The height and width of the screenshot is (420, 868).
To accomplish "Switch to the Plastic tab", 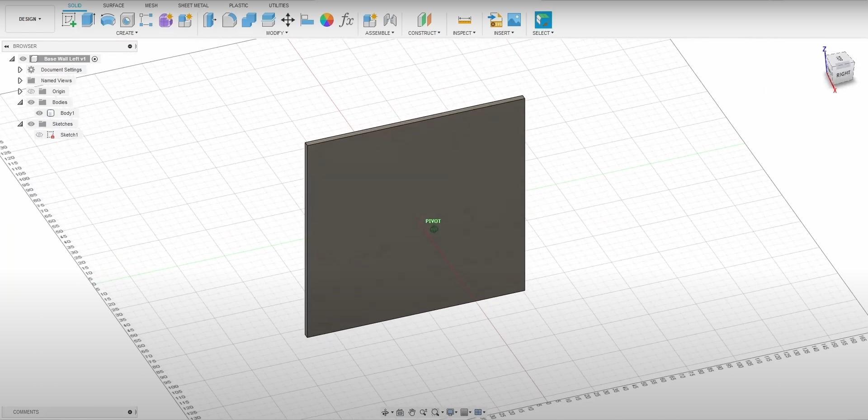I will (x=239, y=5).
